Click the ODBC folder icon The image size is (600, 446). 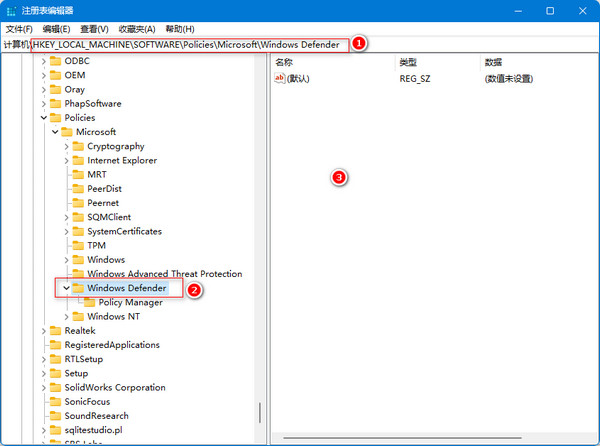pyautogui.click(x=55, y=61)
